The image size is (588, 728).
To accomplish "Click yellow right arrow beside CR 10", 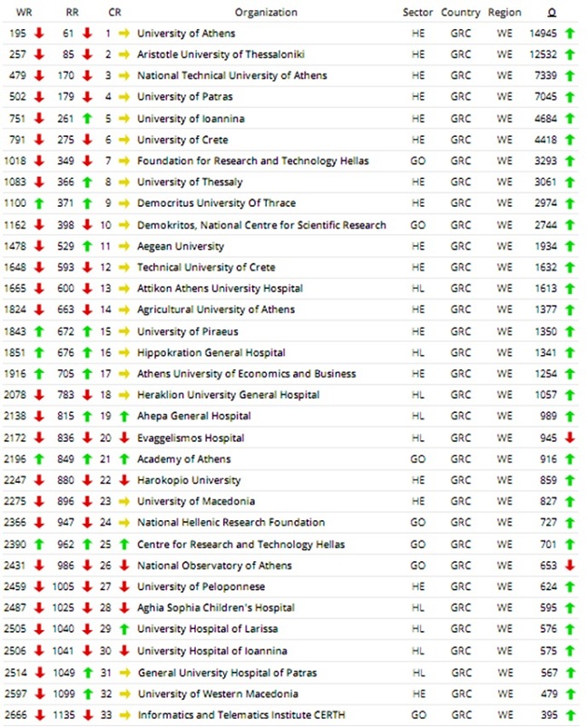I will coord(124,225).
